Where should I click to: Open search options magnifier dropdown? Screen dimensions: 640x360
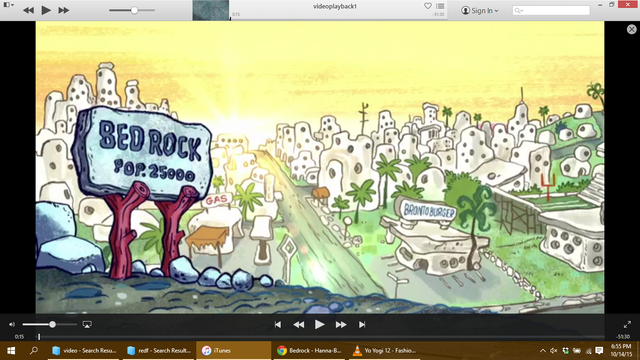pyautogui.click(x=519, y=11)
